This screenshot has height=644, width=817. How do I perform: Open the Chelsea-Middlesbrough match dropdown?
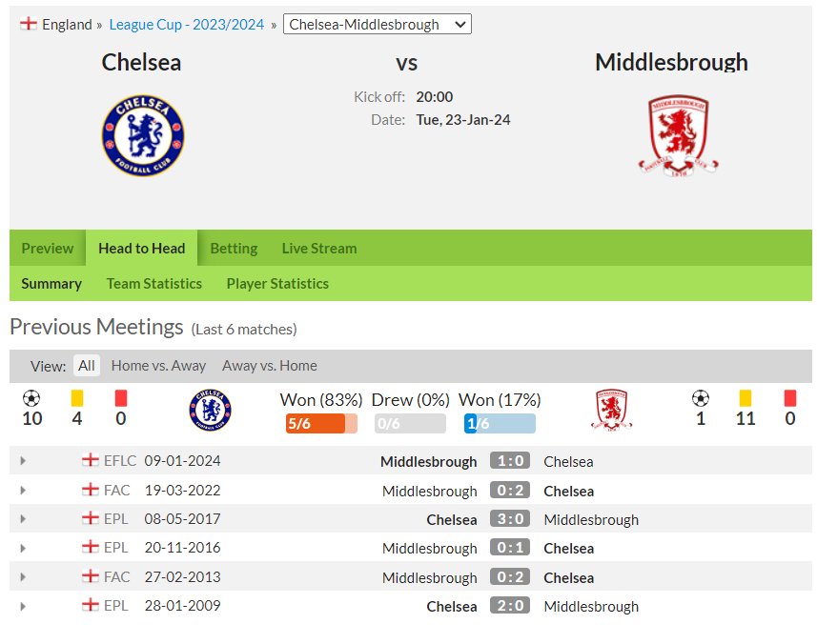(378, 24)
